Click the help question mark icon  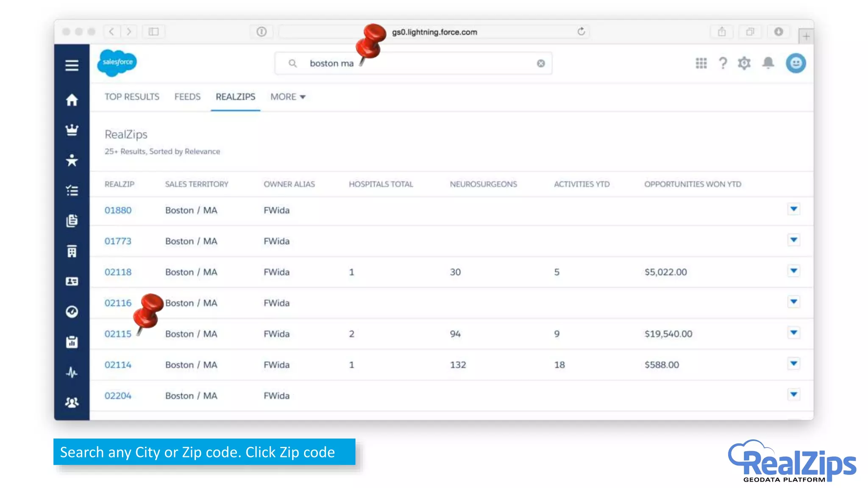pyautogui.click(x=723, y=64)
